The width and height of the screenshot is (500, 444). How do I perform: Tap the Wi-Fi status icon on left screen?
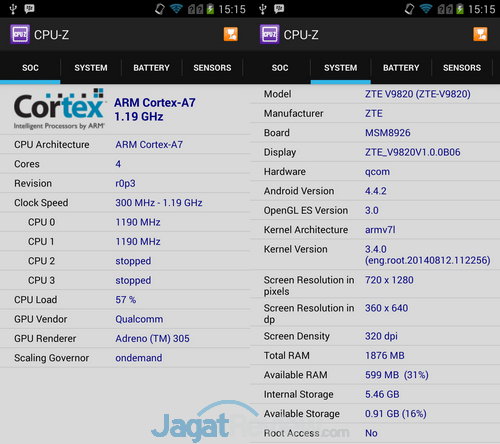(x=176, y=9)
